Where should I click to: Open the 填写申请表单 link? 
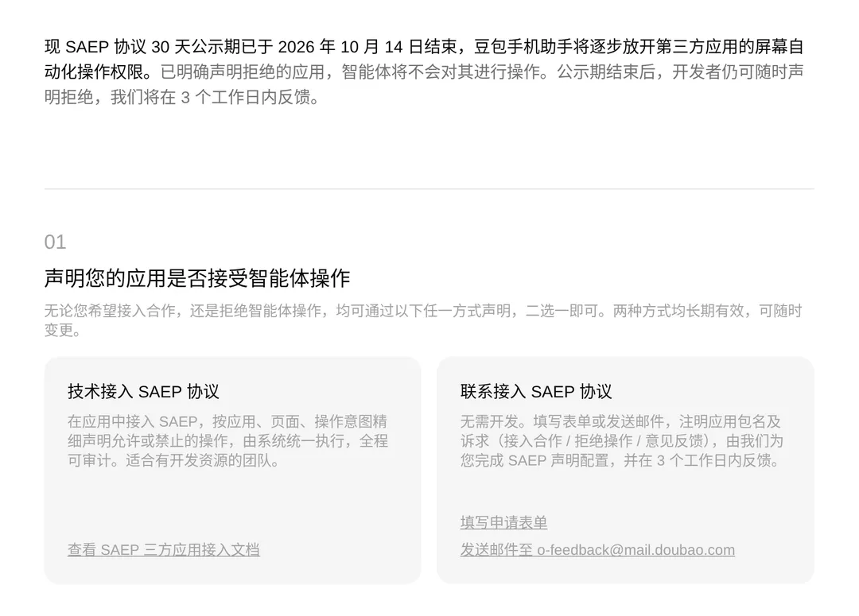[503, 522]
